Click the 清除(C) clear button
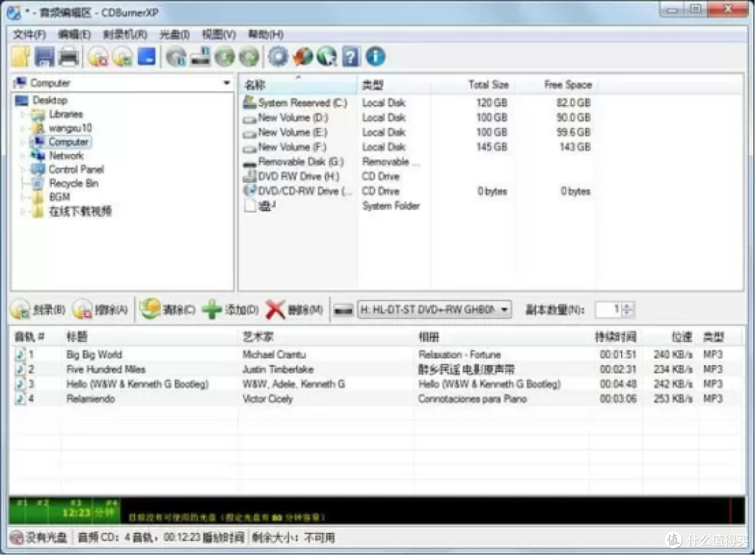Image resolution: width=756 pixels, height=556 pixels. (x=168, y=310)
